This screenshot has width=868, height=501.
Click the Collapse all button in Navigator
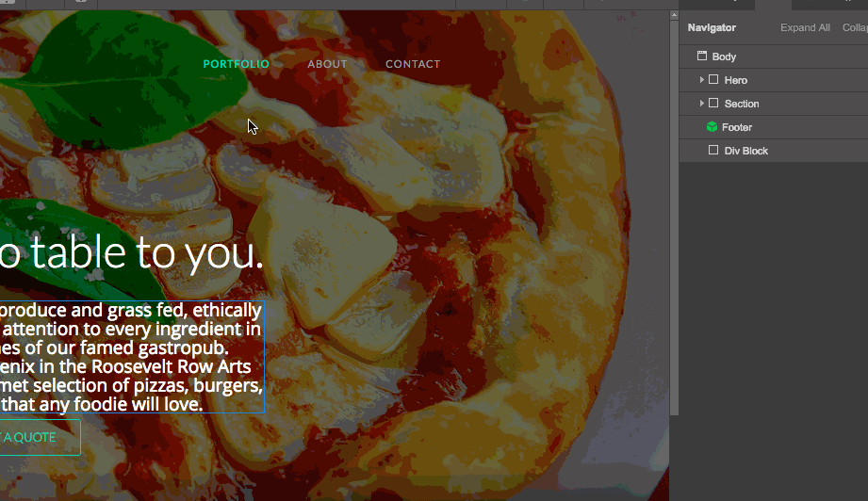click(x=855, y=27)
